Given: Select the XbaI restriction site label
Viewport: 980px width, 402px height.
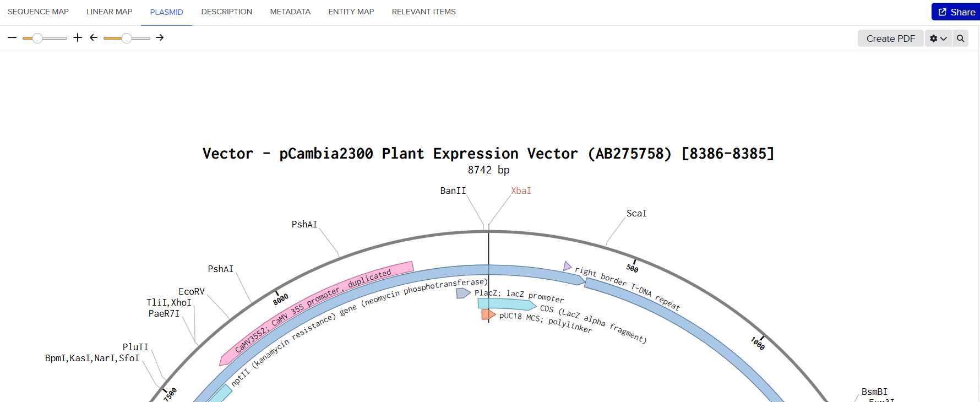Looking at the screenshot, I should pyautogui.click(x=521, y=191).
